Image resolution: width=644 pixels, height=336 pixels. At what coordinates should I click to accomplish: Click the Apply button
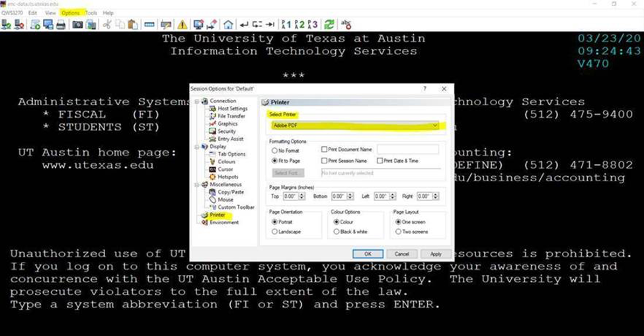pos(435,254)
